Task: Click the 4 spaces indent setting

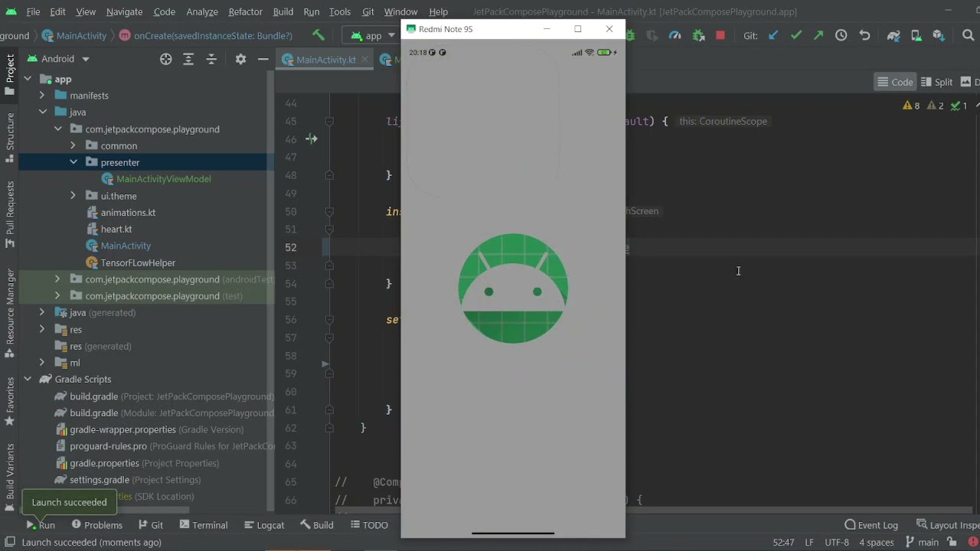Action: coord(876,542)
